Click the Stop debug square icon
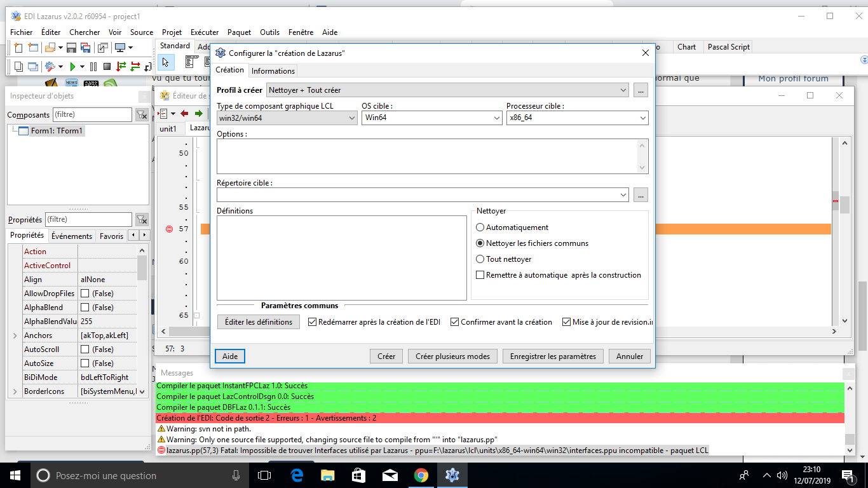Viewport: 868px width, 488px height. (107, 66)
